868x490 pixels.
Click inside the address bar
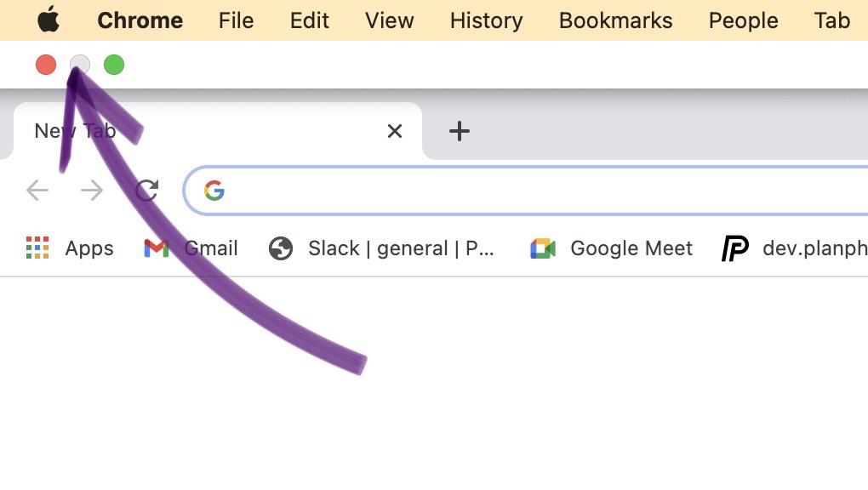[x=511, y=191]
